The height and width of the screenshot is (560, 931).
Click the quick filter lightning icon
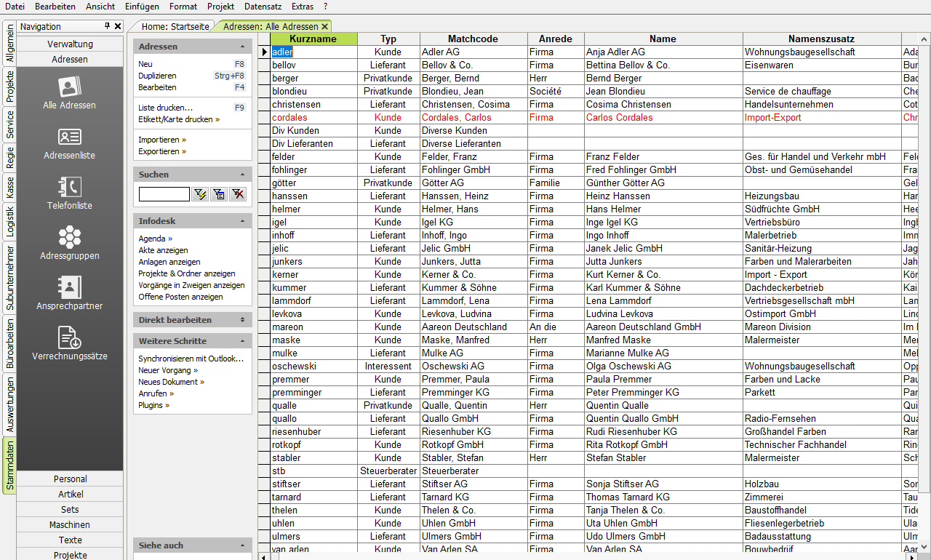pos(200,194)
